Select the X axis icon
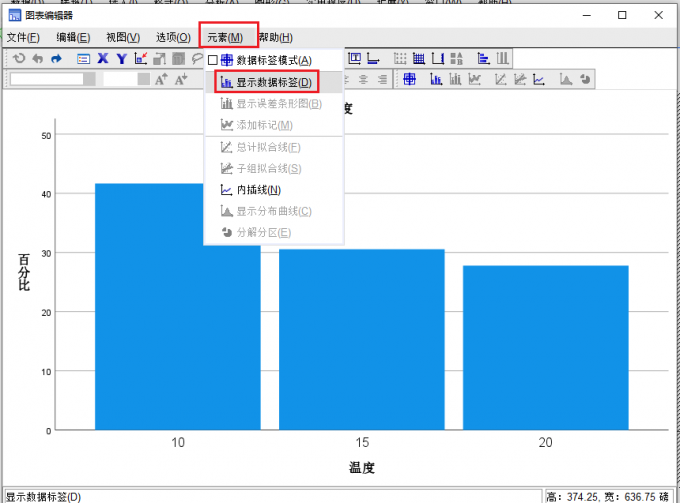680x503 pixels. point(103,58)
